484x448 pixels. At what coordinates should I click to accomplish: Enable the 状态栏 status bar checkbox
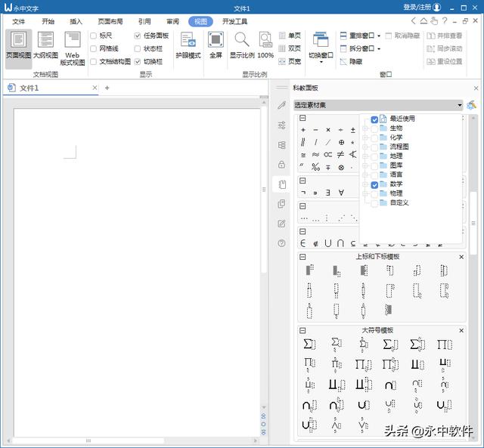pyautogui.click(x=138, y=48)
